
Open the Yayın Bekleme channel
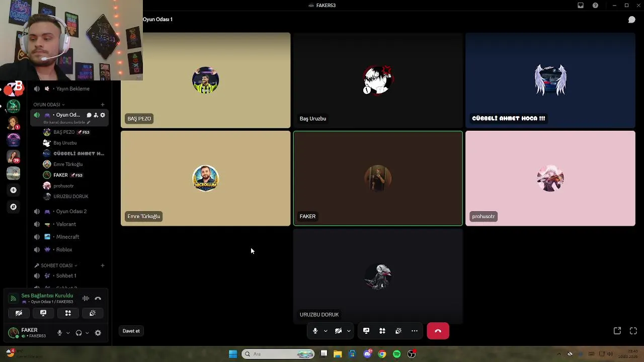[x=69, y=89]
